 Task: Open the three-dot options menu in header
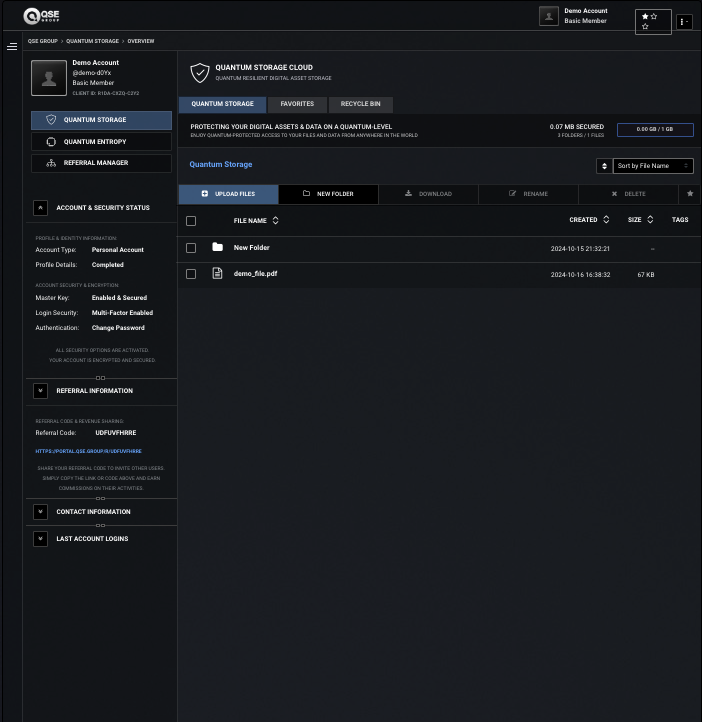684,22
